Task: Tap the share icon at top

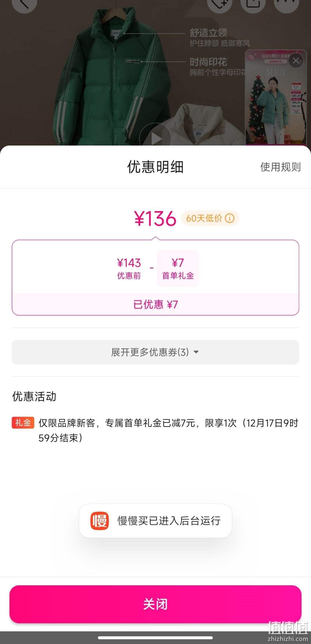Action: [253, 3]
